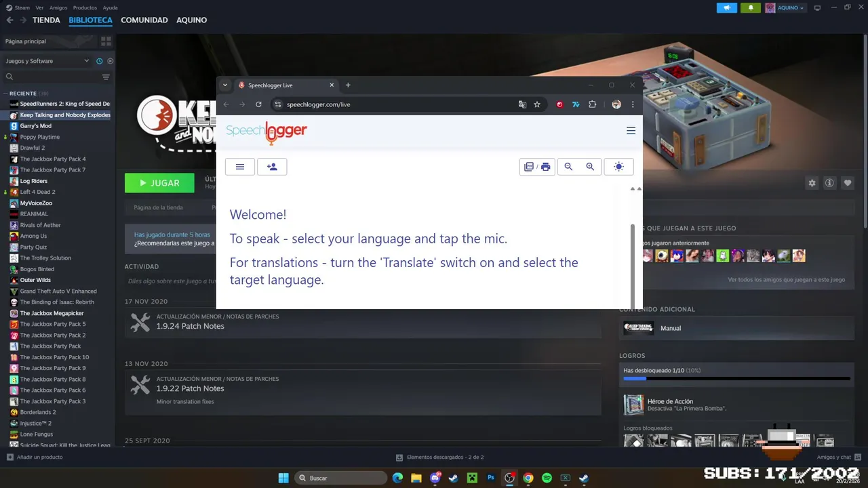Open the Ayuda menu in Steam
The height and width of the screenshot is (488, 868).
[110, 7]
